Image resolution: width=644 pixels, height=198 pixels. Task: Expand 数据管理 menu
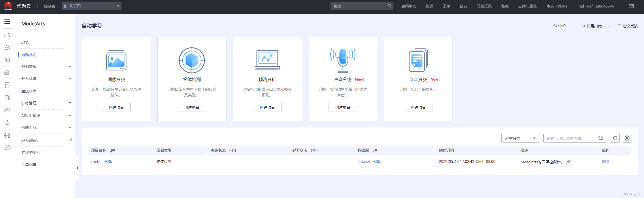(x=70, y=67)
